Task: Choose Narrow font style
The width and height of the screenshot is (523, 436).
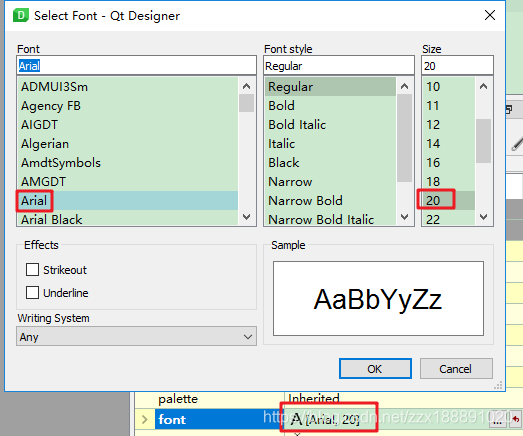Action: coord(330,182)
